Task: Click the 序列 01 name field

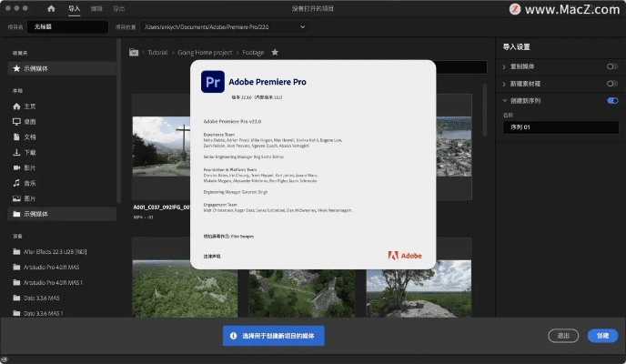Action: click(x=557, y=126)
